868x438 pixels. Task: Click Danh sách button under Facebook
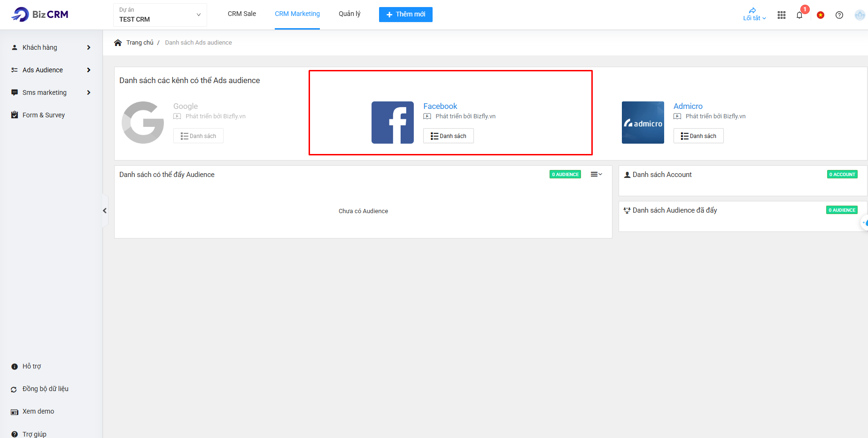tap(449, 136)
